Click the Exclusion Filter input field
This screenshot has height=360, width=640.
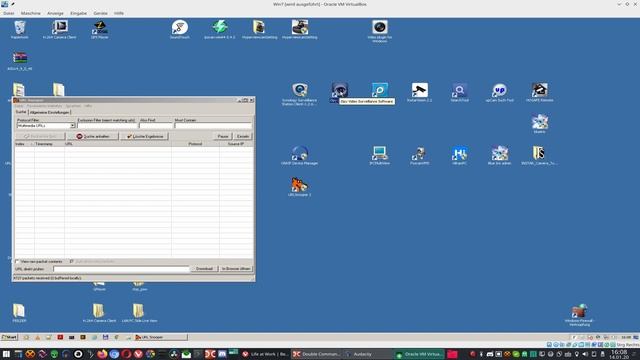click(107, 126)
